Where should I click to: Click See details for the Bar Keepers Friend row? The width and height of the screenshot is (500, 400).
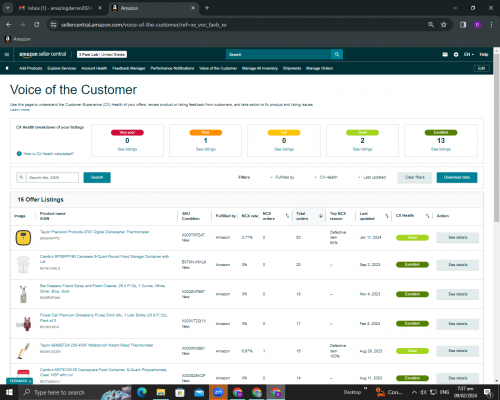pyautogui.click(x=458, y=294)
